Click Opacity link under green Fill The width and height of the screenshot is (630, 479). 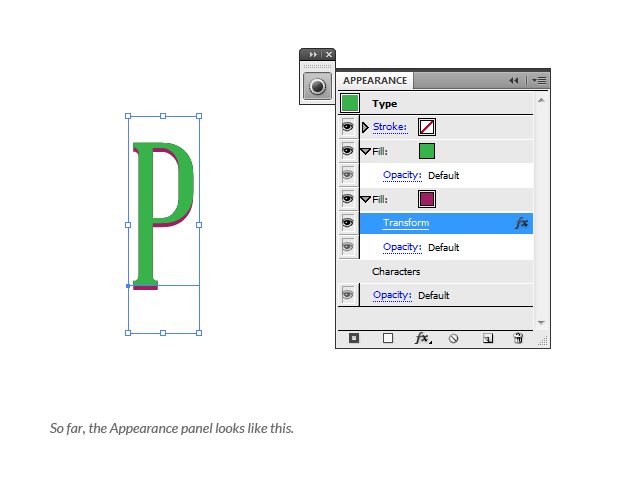[402, 175]
